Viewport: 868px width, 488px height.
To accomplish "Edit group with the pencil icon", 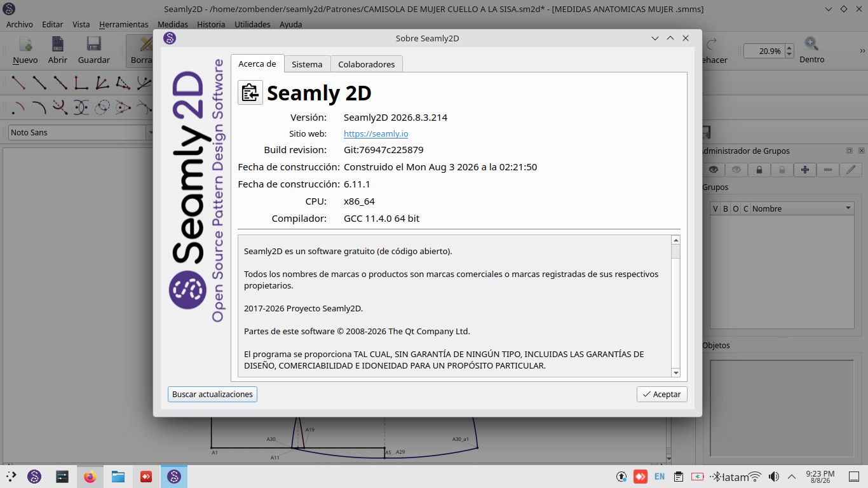I will point(851,170).
